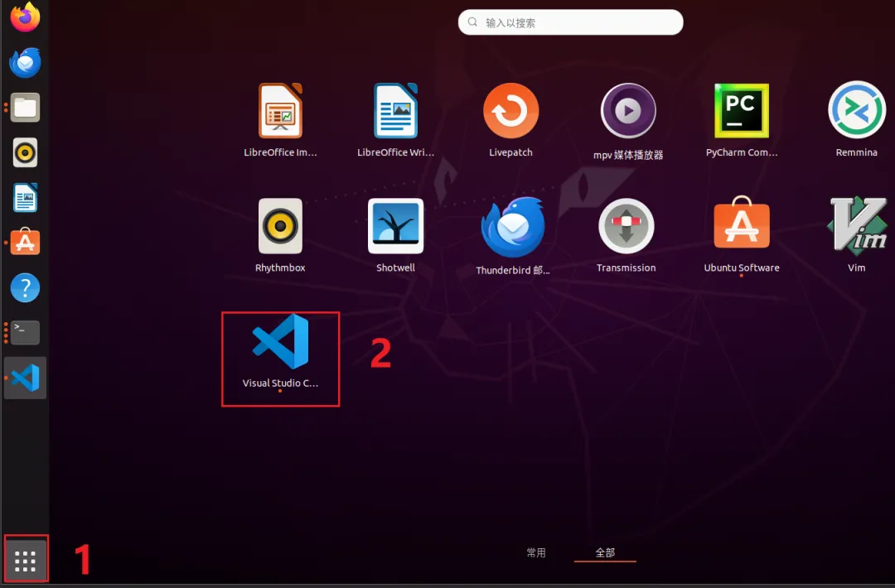The image size is (895, 588).
Task: Launch Rhythmbox from the app grid
Action: 280,235
